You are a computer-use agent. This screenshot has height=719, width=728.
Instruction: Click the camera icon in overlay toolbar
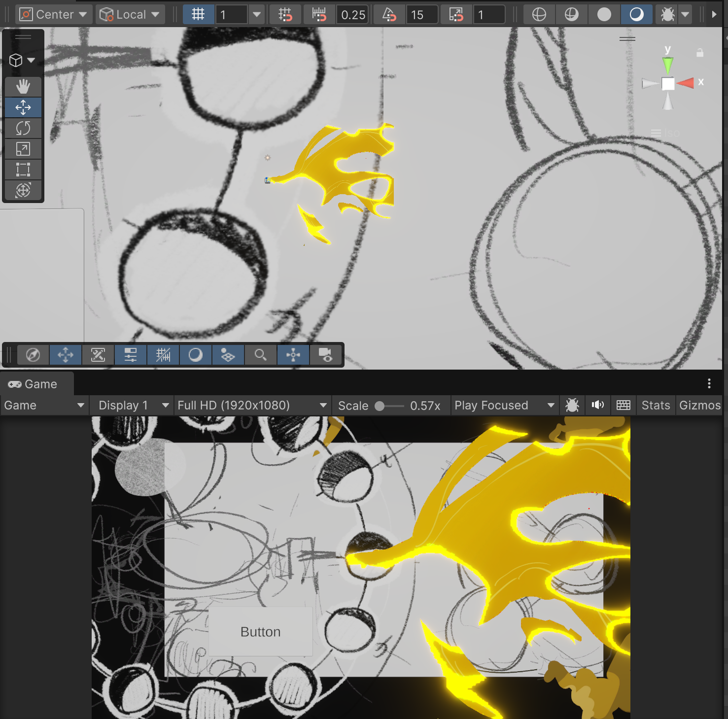pos(326,355)
